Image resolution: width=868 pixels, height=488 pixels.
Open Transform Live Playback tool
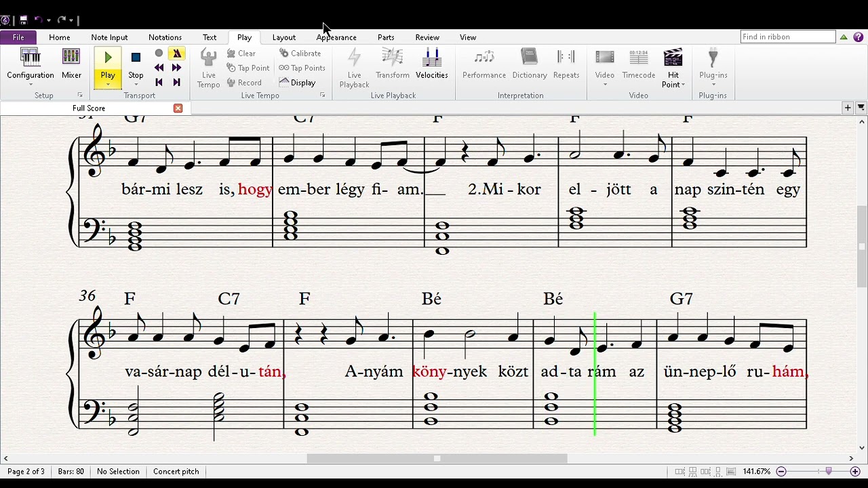(x=393, y=64)
